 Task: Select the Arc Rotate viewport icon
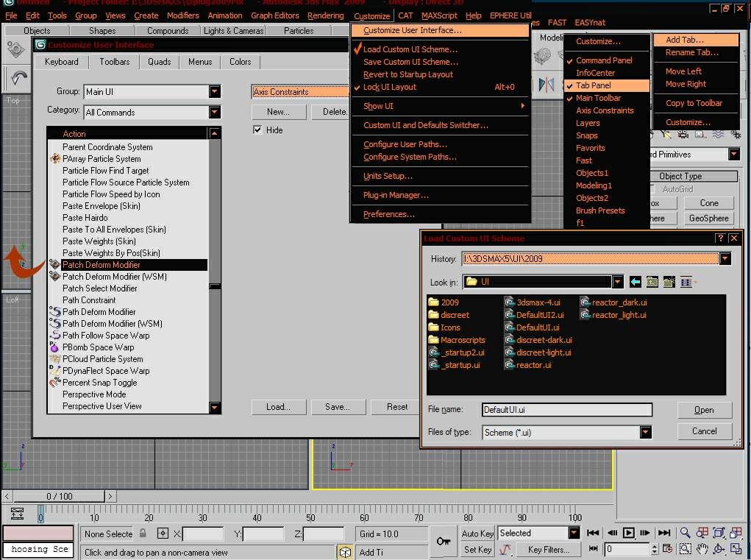[719, 549]
